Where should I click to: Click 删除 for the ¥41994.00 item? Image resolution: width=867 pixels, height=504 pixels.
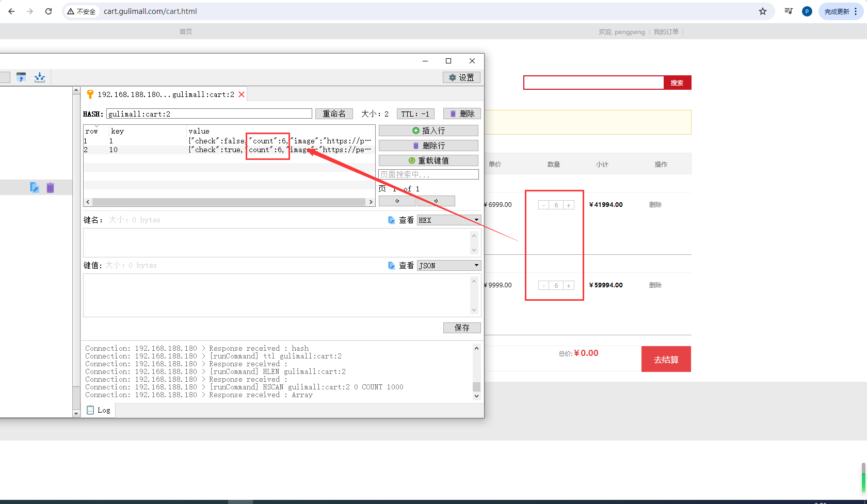click(x=655, y=204)
